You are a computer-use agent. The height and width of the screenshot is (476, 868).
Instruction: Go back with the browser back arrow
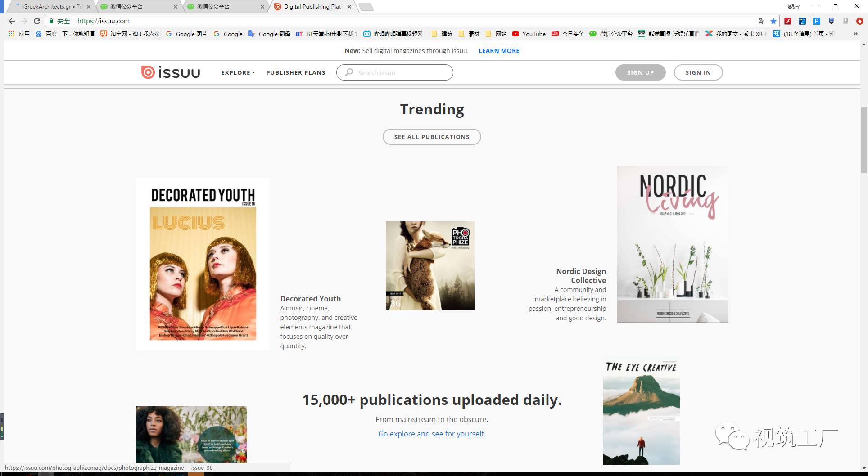click(x=12, y=21)
